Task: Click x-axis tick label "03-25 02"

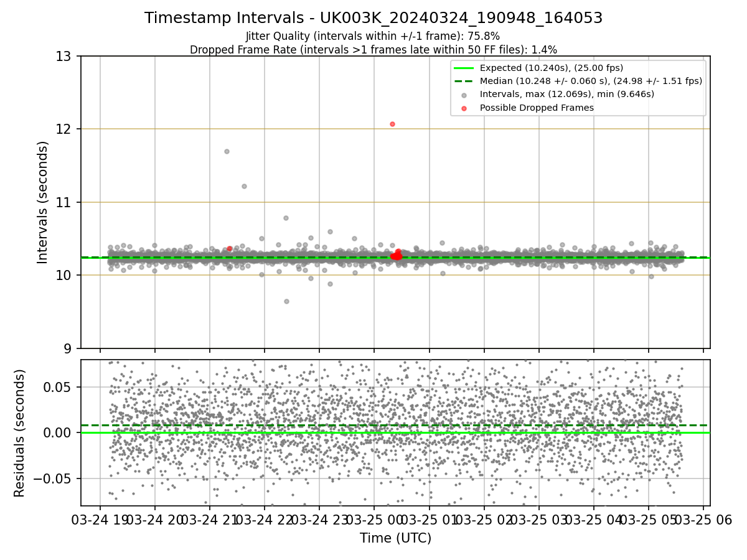Action: (x=484, y=521)
